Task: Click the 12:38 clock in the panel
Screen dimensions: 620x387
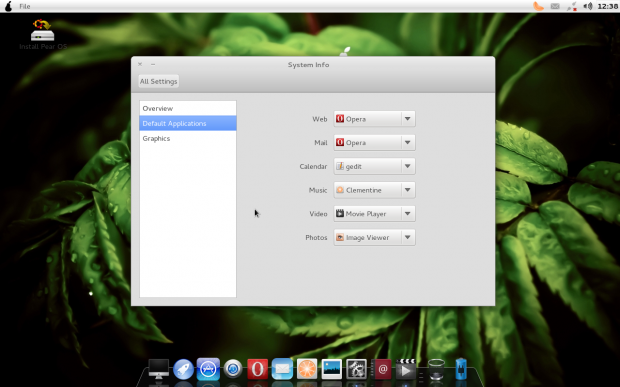Action: (x=607, y=6)
